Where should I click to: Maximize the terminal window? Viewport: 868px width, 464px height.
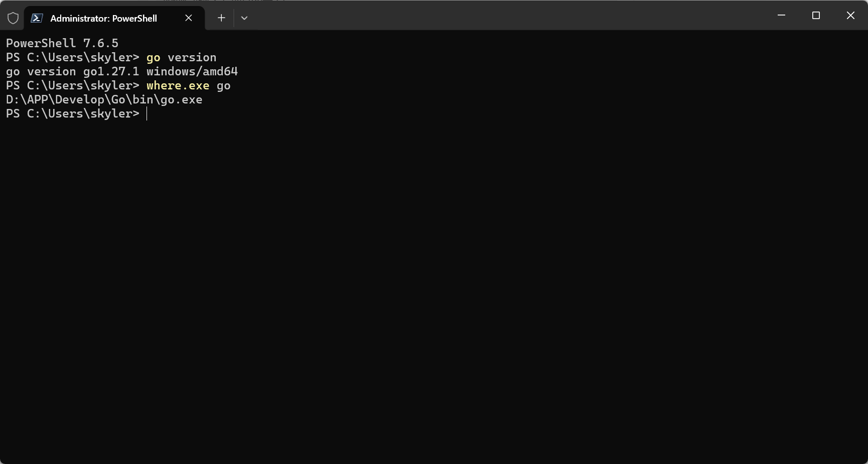(816, 16)
